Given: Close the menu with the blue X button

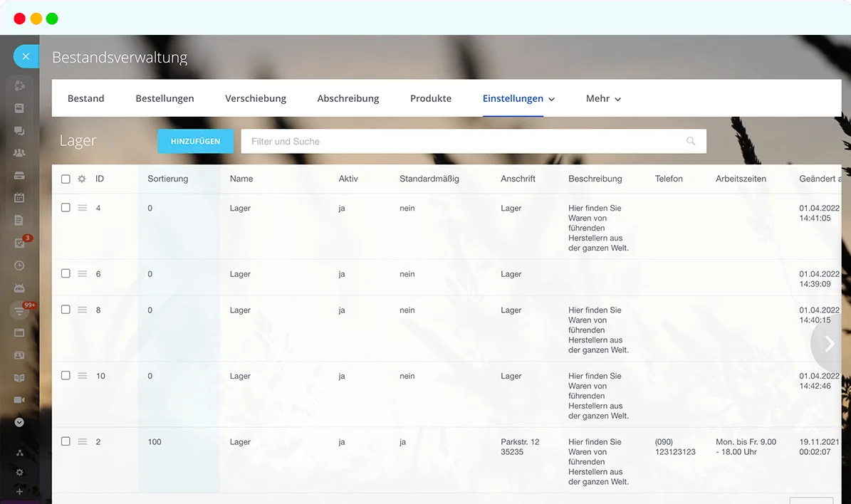Looking at the screenshot, I should [26, 56].
